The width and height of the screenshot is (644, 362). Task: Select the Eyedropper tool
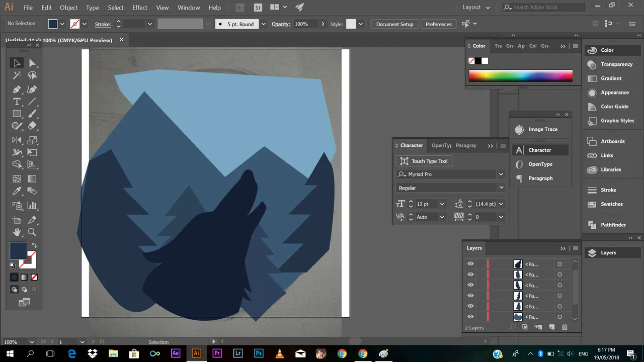point(17,191)
